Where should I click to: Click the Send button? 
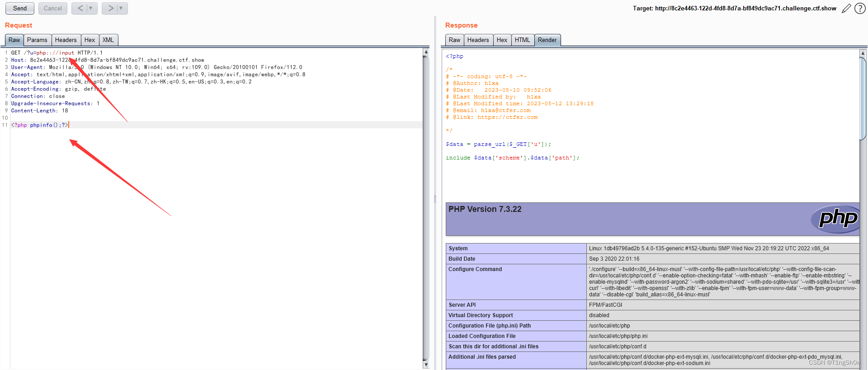[20, 8]
